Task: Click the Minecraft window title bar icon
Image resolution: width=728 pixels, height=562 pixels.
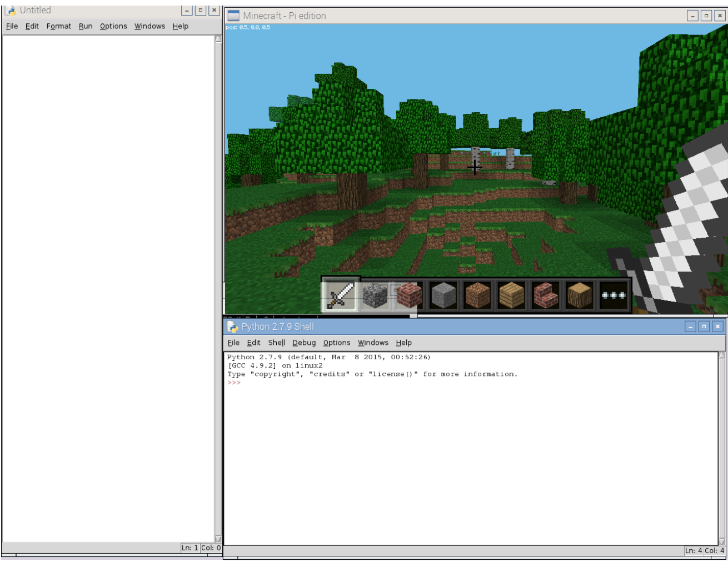Action: [x=233, y=16]
